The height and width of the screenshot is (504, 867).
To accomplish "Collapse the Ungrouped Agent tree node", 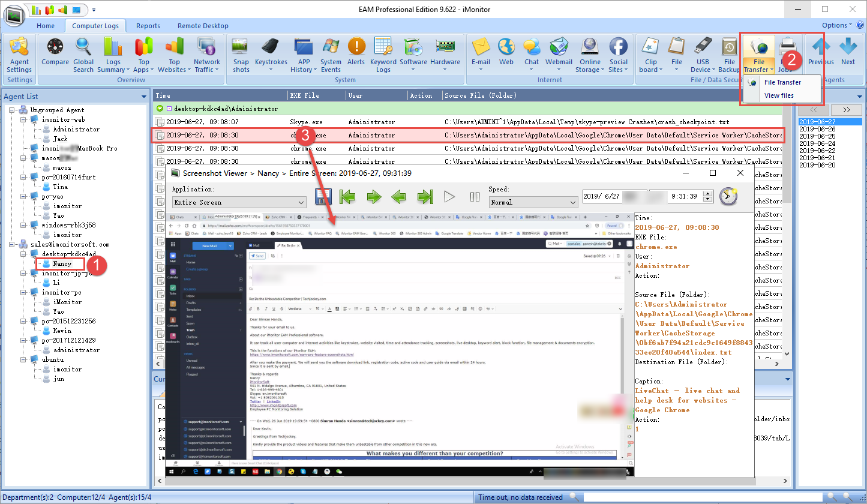I will (12, 110).
